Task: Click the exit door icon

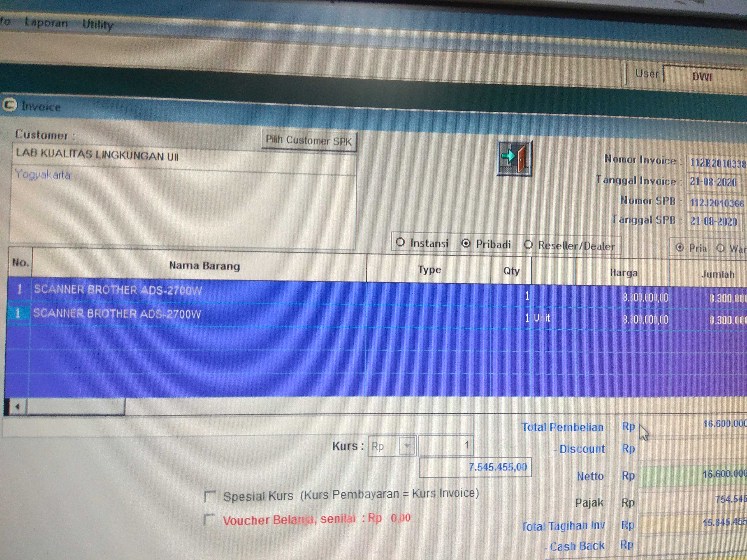Action: [x=514, y=158]
